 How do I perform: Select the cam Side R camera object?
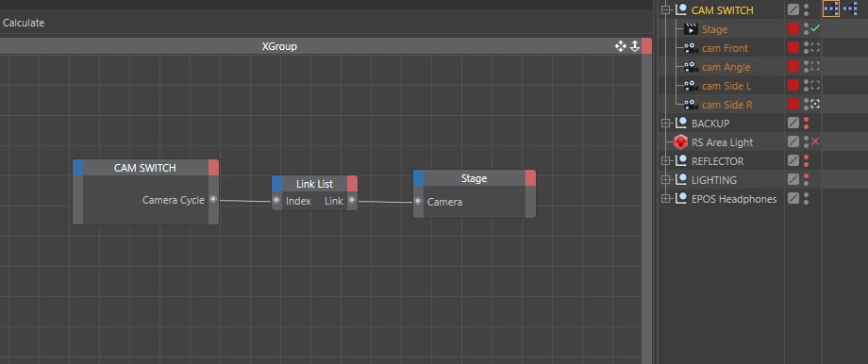tap(726, 105)
